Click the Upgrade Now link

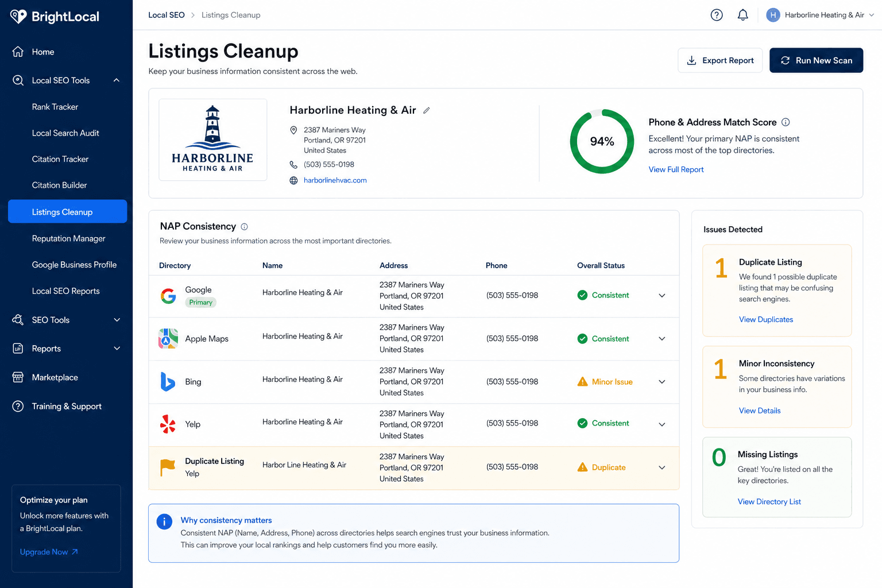pos(49,552)
